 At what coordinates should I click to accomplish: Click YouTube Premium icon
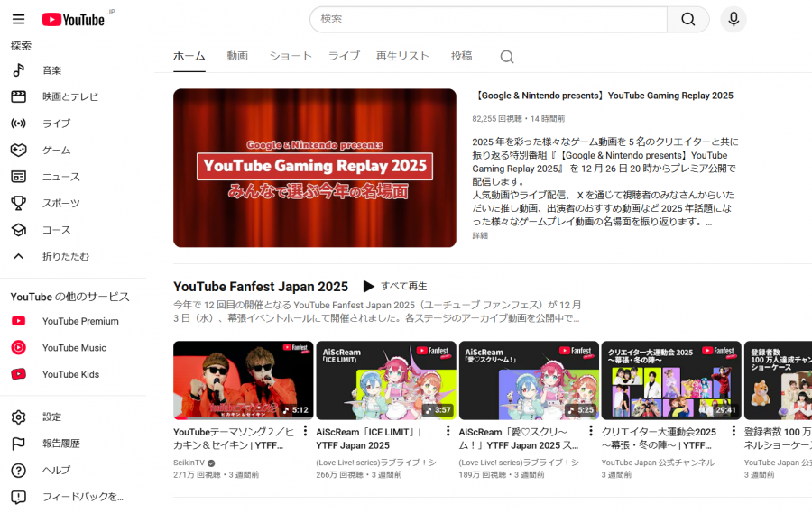[x=19, y=321]
